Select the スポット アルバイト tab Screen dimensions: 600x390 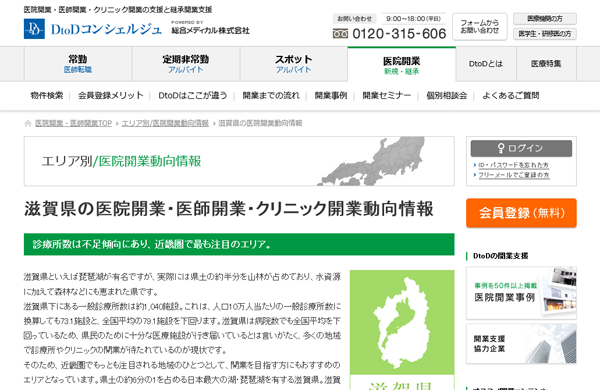294,64
